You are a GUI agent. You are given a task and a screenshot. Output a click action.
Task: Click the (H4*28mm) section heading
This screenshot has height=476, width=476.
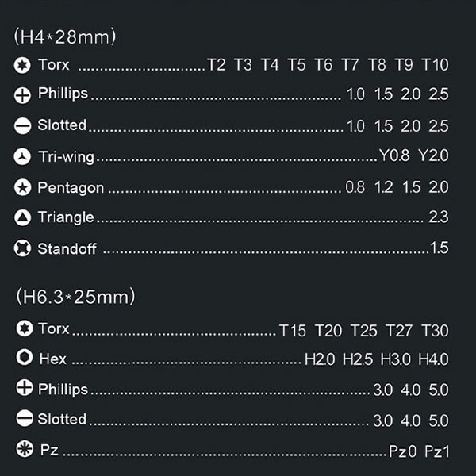(65, 36)
